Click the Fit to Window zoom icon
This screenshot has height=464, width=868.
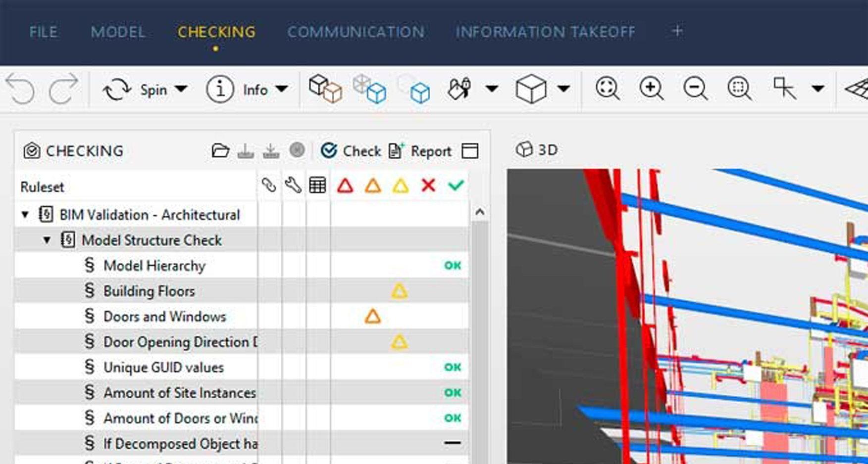coord(607,89)
